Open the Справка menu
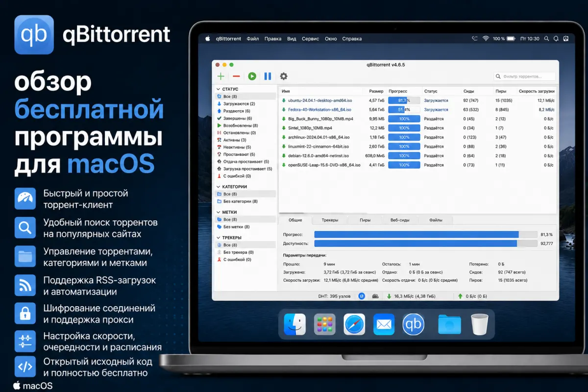Viewport: 588px width, 392px height. pyautogui.click(x=352, y=39)
